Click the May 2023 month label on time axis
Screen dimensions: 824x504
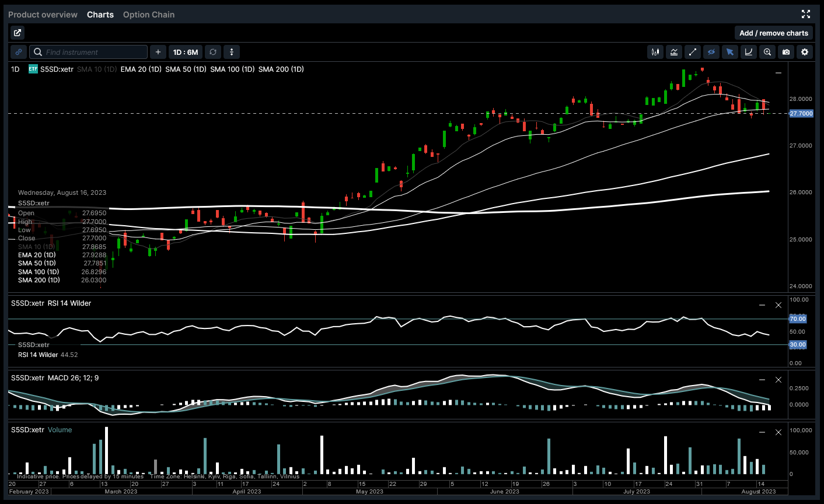pos(369,492)
